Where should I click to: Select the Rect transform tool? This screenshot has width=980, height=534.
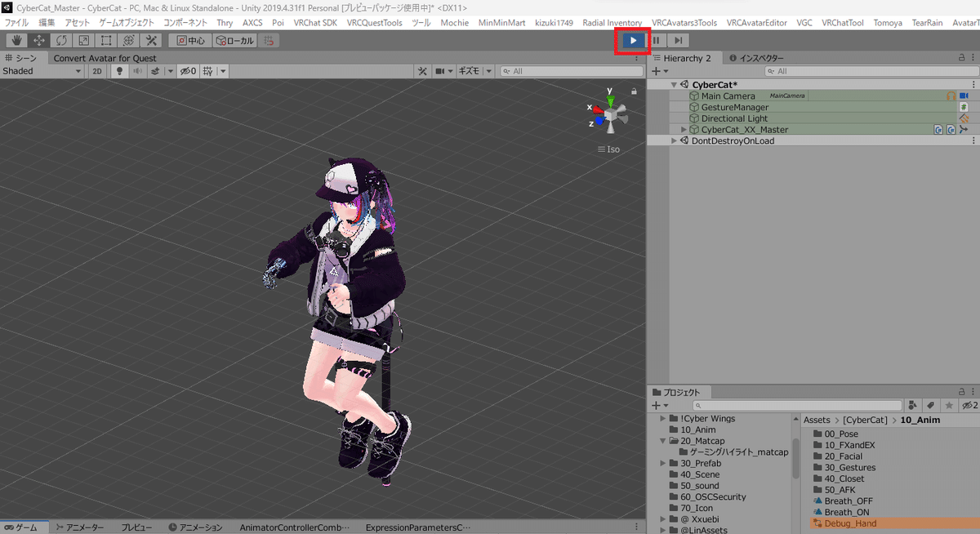(x=105, y=40)
